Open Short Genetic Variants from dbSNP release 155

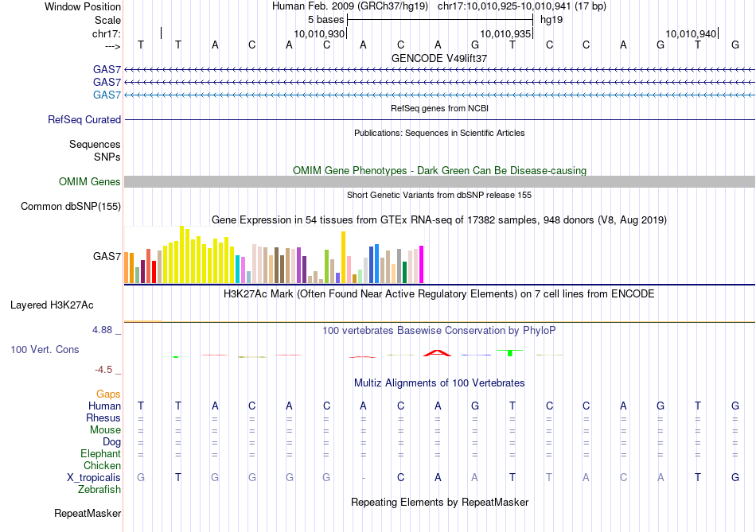coord(439,195)
